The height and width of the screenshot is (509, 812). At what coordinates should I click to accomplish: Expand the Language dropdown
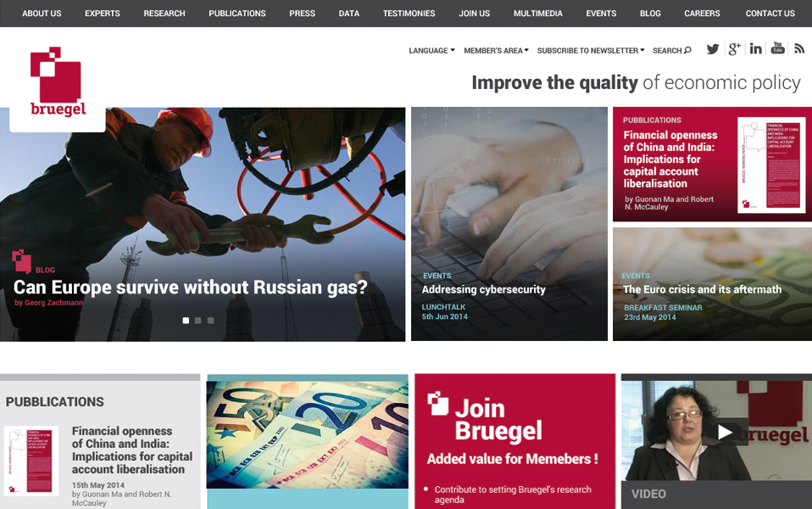pos(431,50)
